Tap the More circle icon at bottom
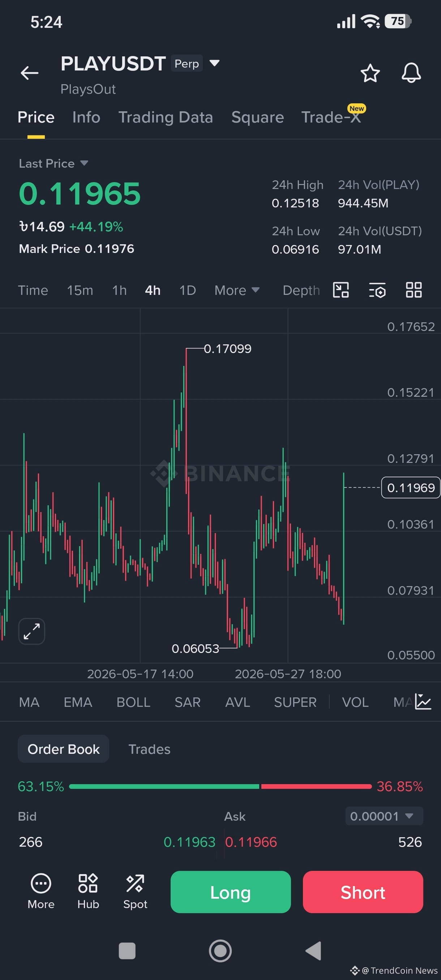441x980 pixels. coord(41,891)
